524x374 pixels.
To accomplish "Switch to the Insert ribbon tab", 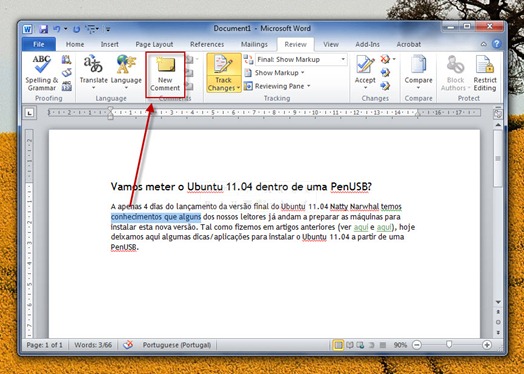I will pos(110,44).
